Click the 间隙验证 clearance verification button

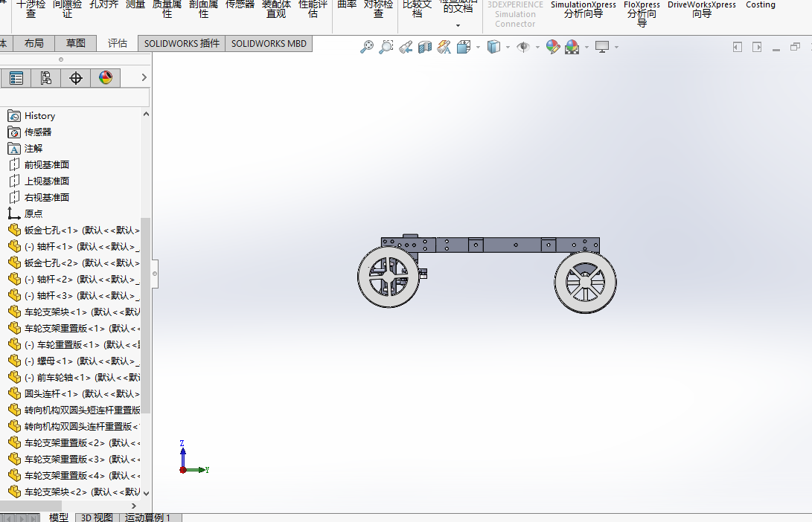click(x=67, y=9)
